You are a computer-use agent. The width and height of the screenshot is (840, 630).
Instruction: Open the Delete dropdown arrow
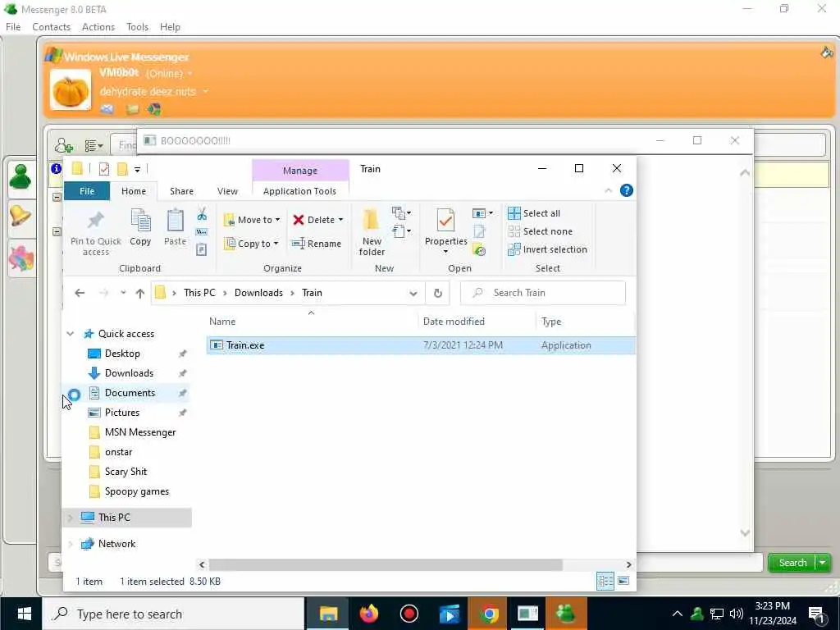click(340, 220)
